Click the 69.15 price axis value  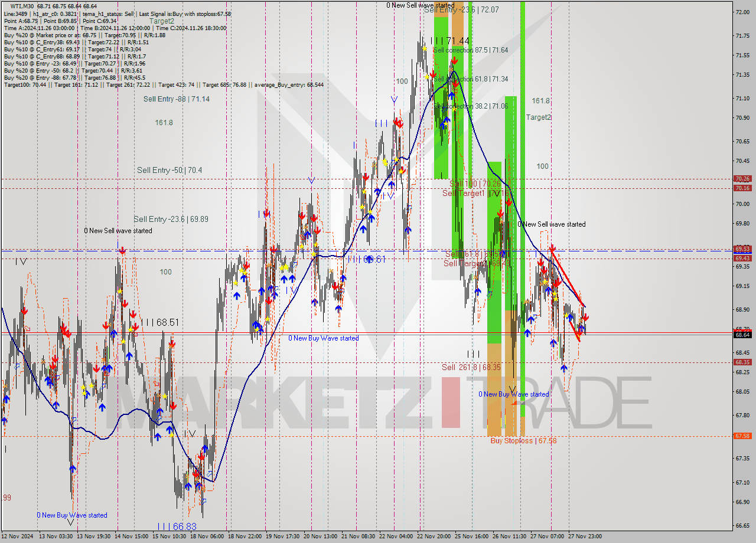coord(742,286)
